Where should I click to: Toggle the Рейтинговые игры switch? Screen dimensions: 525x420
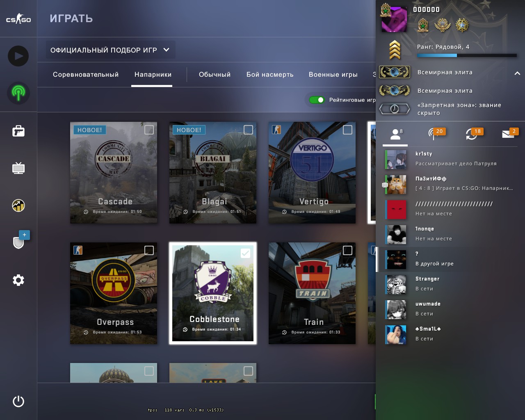317,100
